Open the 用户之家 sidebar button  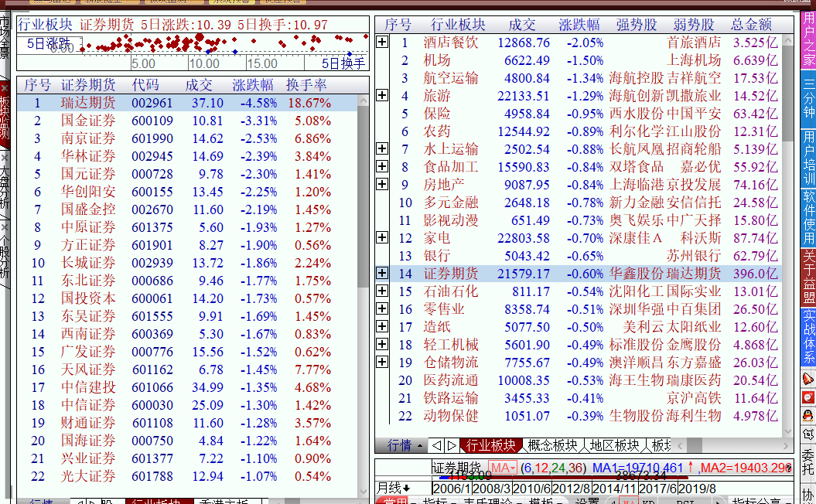(809, 39)
